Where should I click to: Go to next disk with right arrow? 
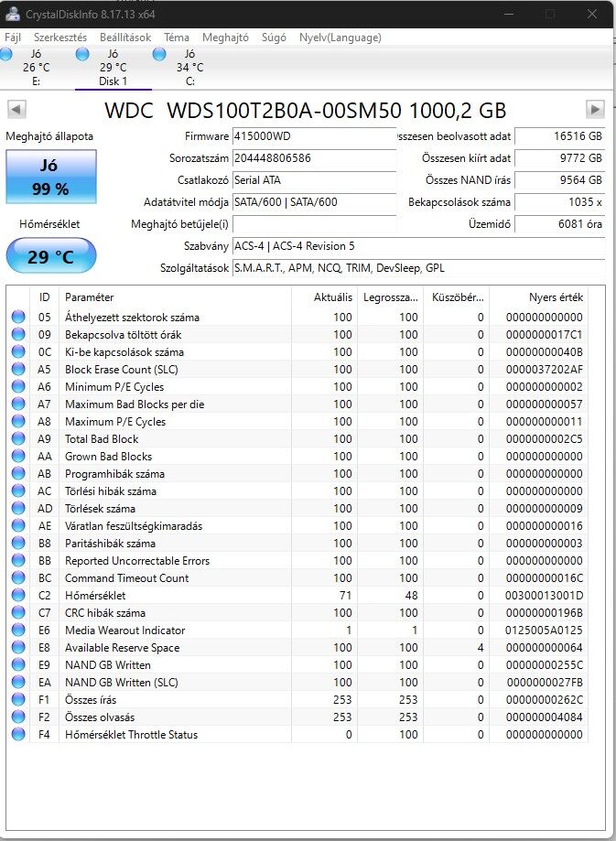pyautogui.click(x=595, y=110)
